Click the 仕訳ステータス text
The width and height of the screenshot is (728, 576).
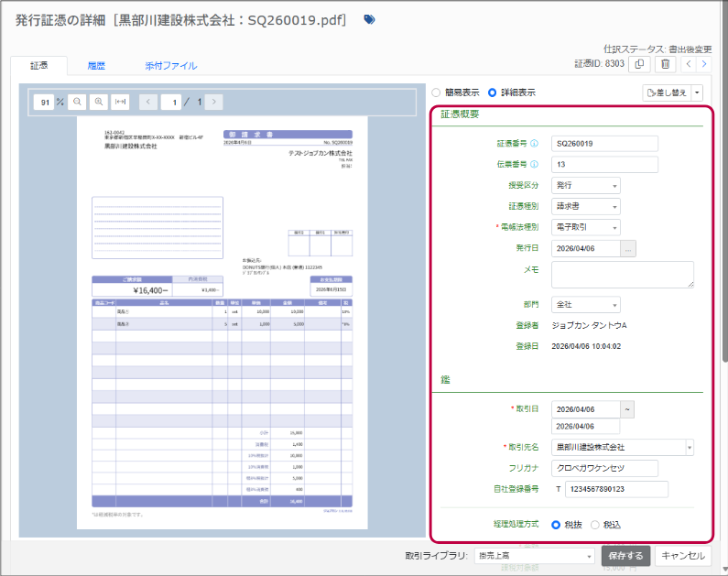click(x=657, y=49)
